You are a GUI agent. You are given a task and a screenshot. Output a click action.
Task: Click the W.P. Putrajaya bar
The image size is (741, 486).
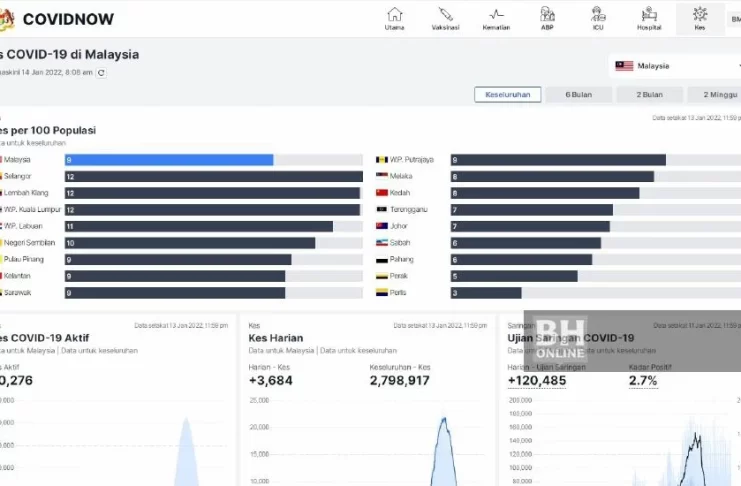[557, 160]
